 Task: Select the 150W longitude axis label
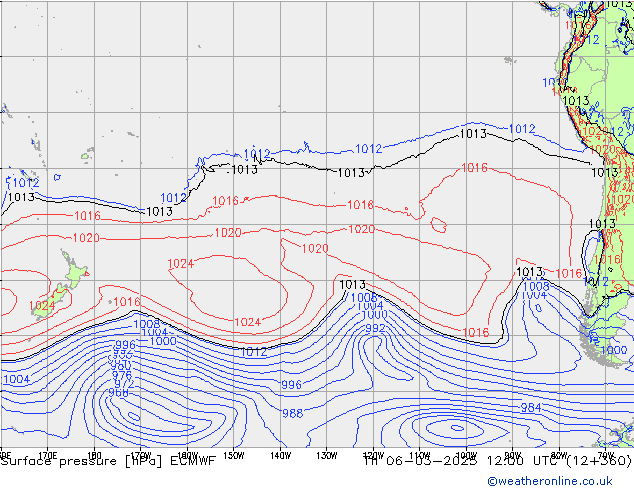[x=234, y=455]
